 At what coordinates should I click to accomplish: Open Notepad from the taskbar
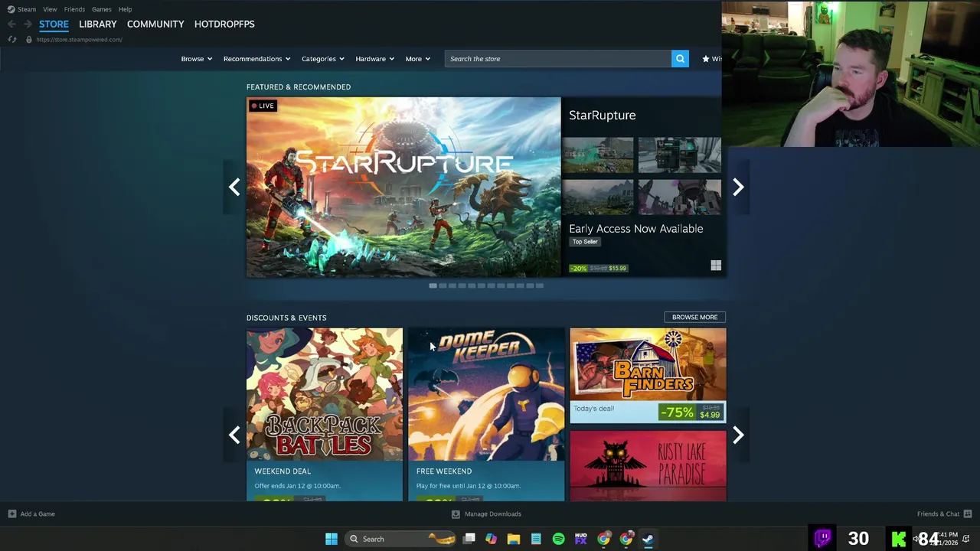coord(536,539)
